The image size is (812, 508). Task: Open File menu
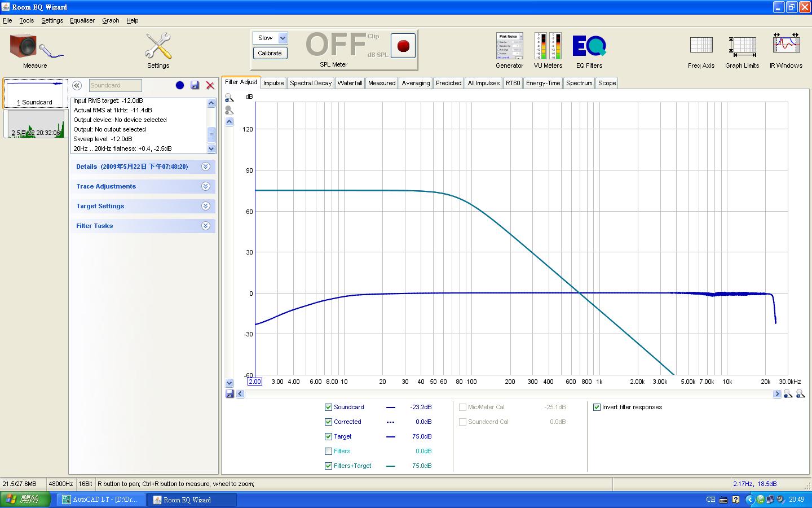[7, 20]
